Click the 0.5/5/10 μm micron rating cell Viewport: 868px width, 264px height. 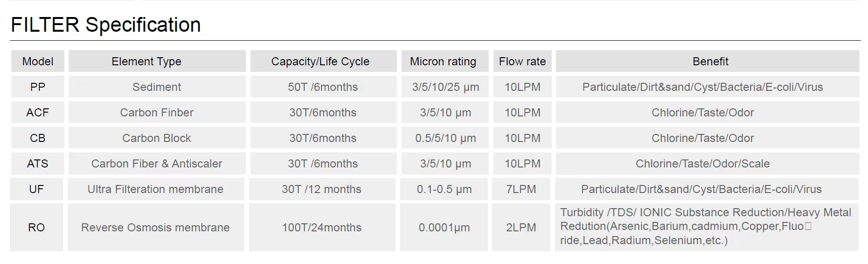(x=446, y=138)
